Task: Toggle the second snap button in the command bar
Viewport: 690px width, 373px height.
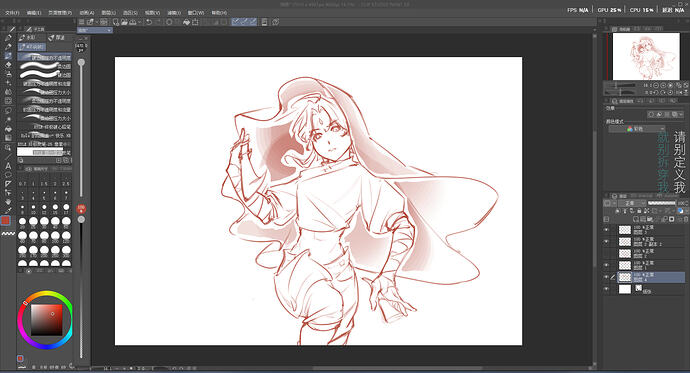Action: click(x=244, y=22)
